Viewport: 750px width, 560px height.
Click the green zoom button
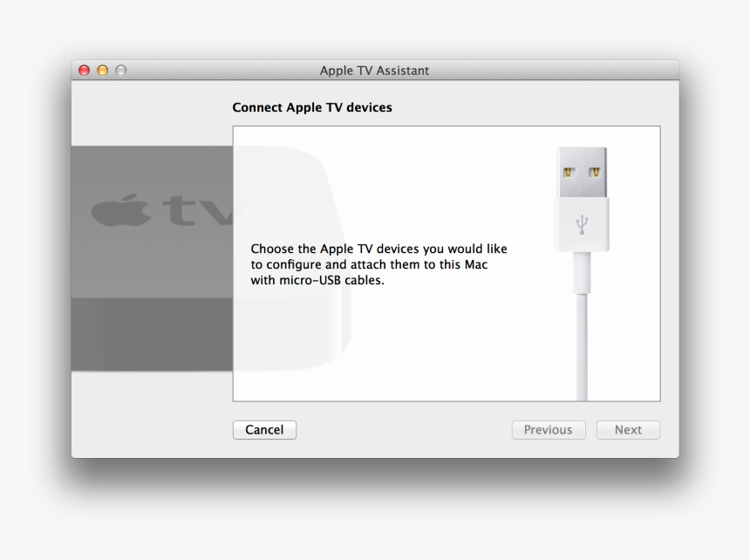click(121, 70)
